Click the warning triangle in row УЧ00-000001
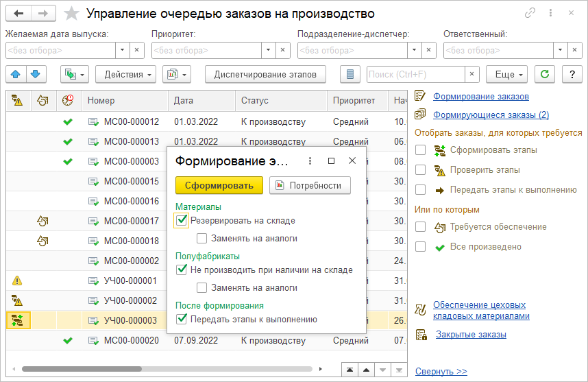588x382 pixels. tap(17, 280)
